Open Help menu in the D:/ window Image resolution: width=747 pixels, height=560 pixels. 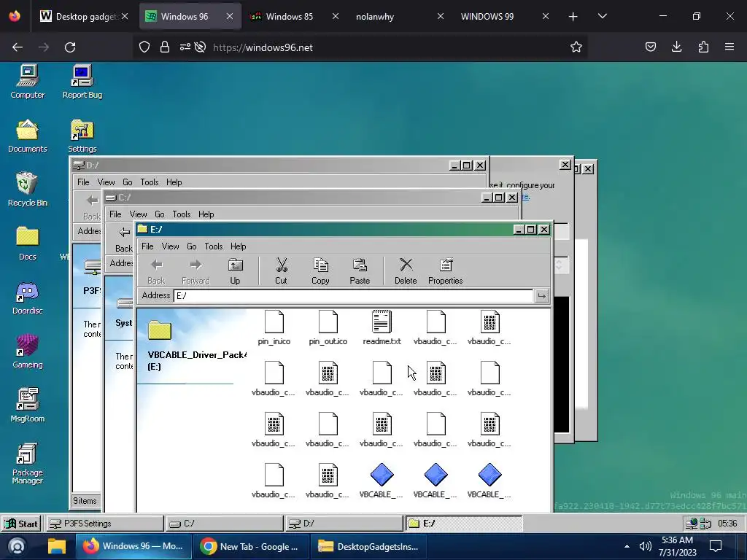pos(174,182)
